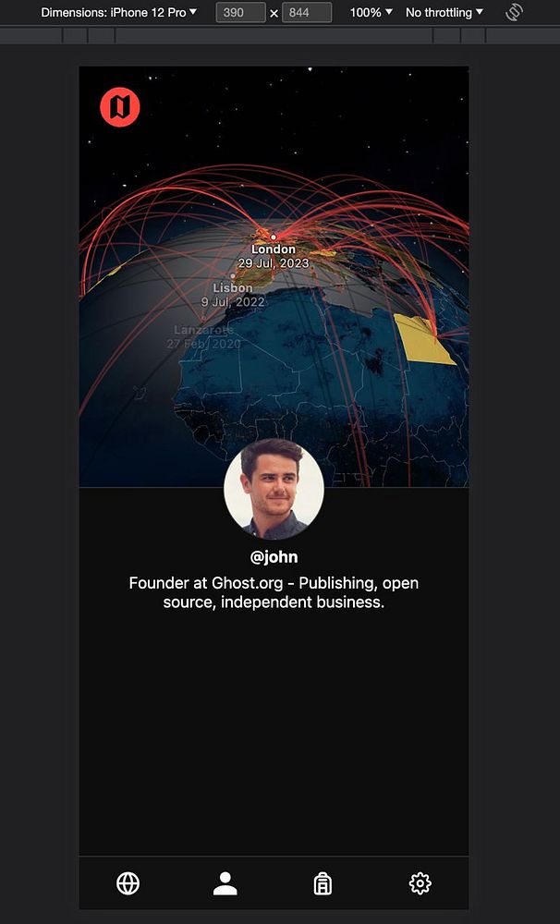The width and height of the screenshot is (560, 924).
Task: Click the @john username
Action: coord(274,557)
